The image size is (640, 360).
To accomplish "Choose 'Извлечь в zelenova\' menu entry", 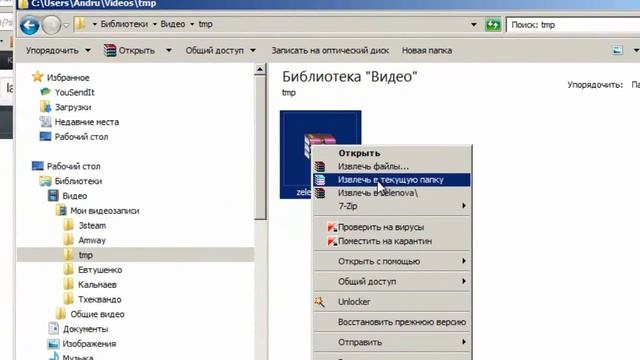I will pos(391,193).
